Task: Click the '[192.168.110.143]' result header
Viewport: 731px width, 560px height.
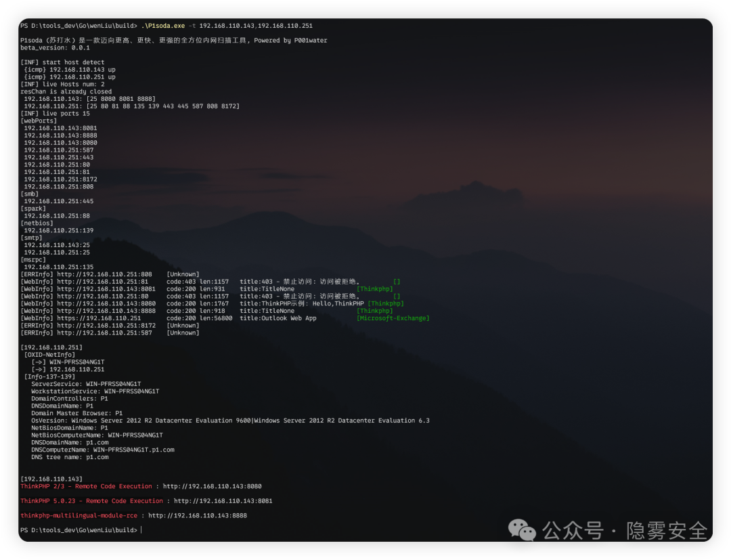Action: [x=51, y=479]
